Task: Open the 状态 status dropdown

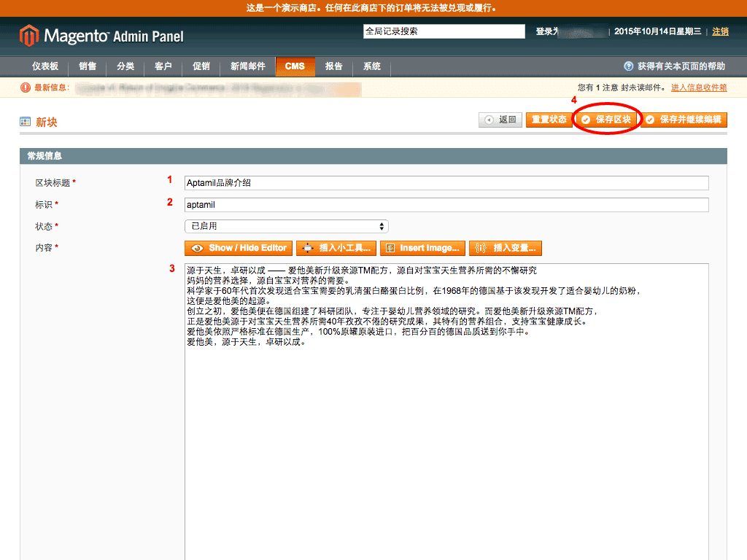Action: [x=286, y=226]
